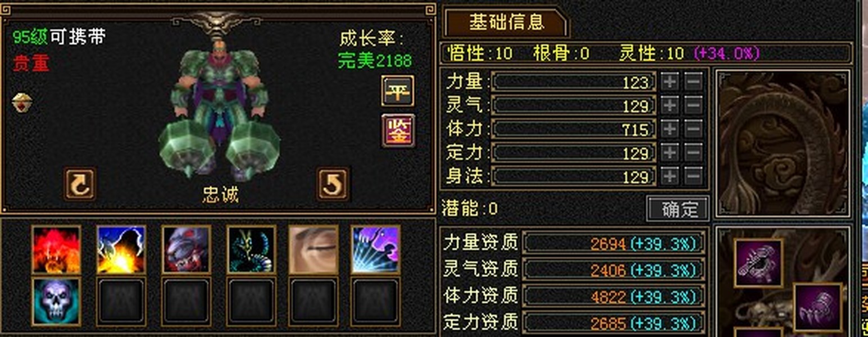Select the red-eyed beast skill icon
The width and height of the screenshot is (868, 337).
tap(186, 250)
